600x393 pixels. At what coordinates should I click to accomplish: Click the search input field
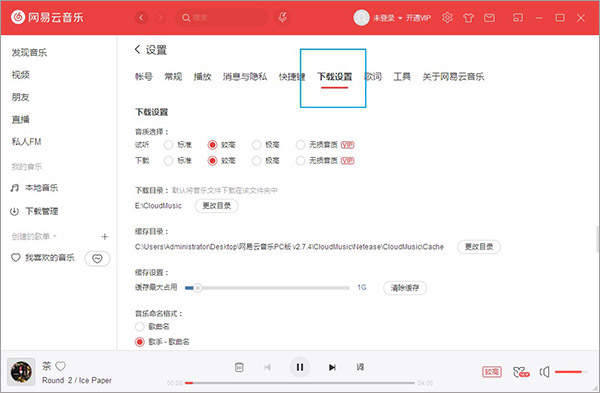[x=222, y=18]
